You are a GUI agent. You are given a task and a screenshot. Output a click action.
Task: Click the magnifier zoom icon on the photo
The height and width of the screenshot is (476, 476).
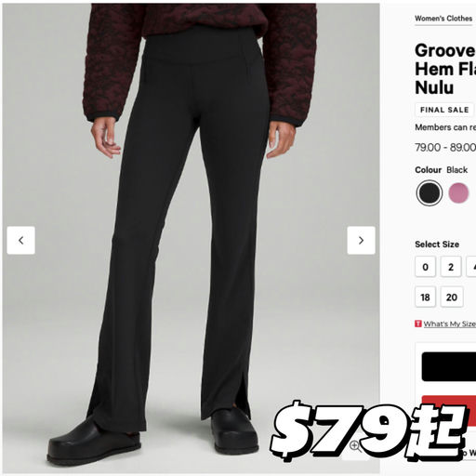pos(355,446)
